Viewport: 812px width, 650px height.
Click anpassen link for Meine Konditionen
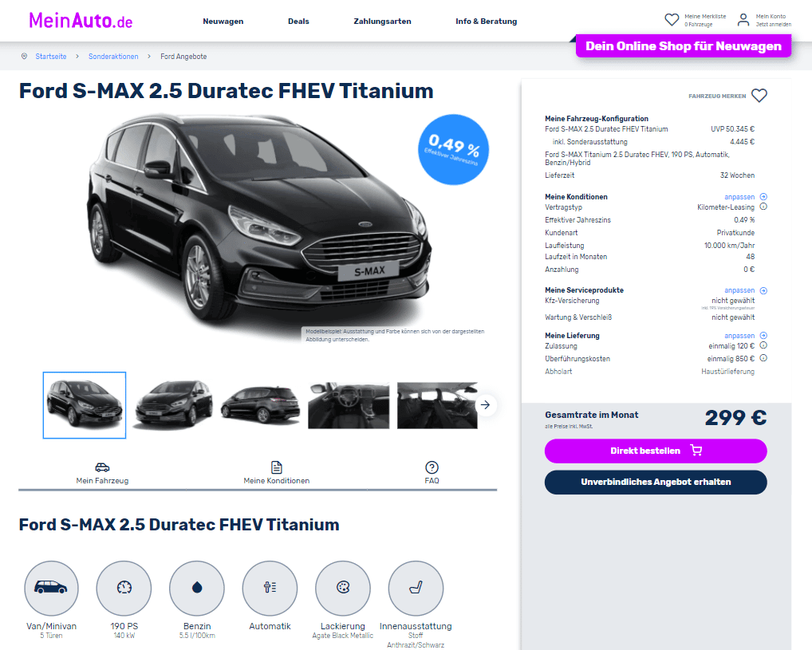(739, 197)
